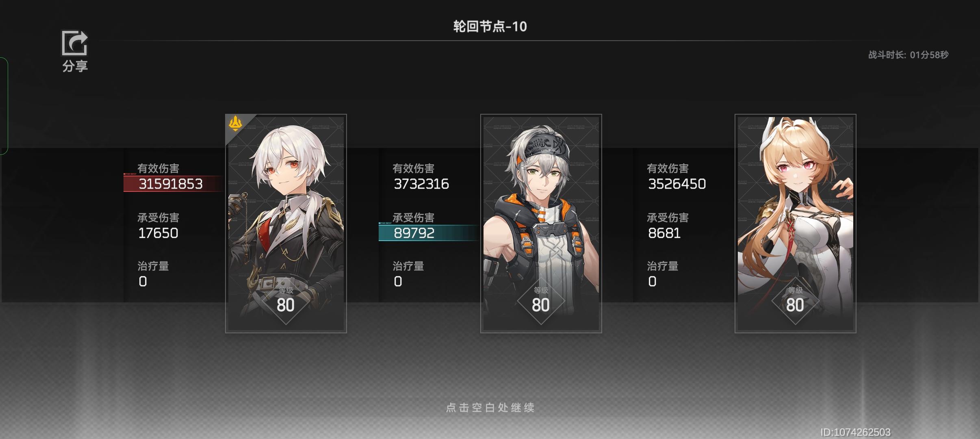This screenshot has height=439, width=980.
Task: Click the ID:1074262503 text
Action: pyautogui.click(x=855, y=432)
